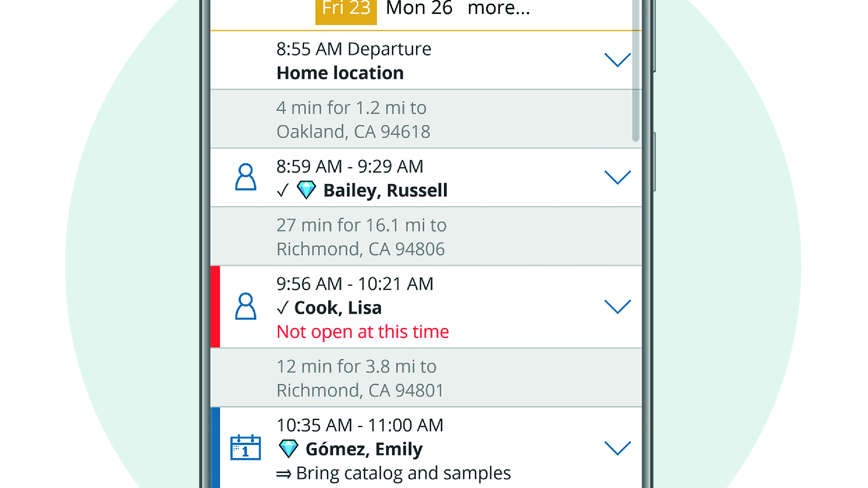Click the red warning bar on Cook, Lisa
Viewport: 868px width, 488px height.
(x=215, y=306)
